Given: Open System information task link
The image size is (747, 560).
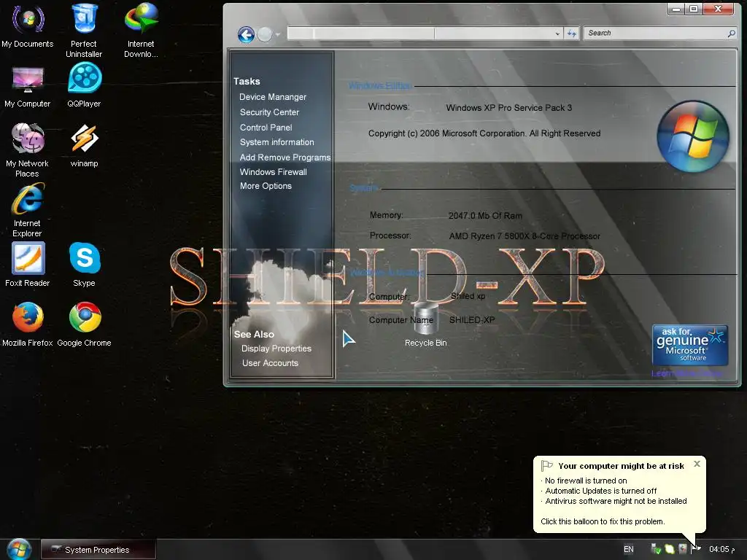Looking at the screenshot, I should pyautogui.click(x=276, y=142).
